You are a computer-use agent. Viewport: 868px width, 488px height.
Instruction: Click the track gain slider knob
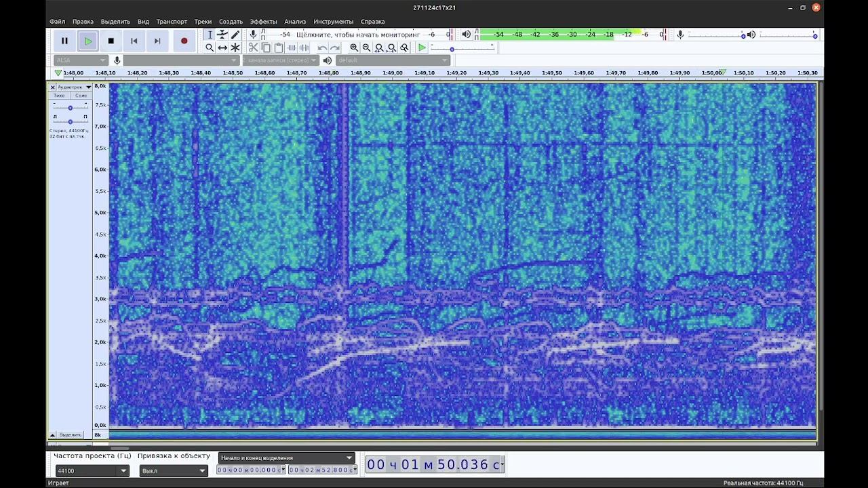(70, 108)
